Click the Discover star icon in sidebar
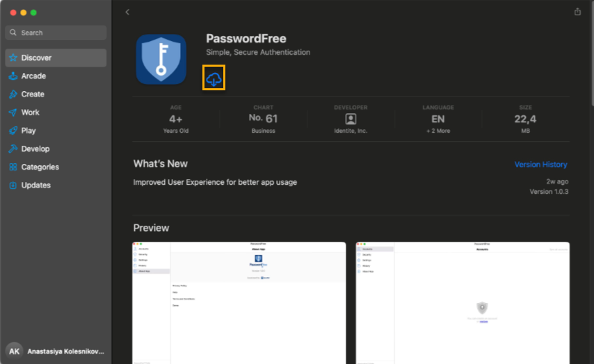 tap(13, 58)
